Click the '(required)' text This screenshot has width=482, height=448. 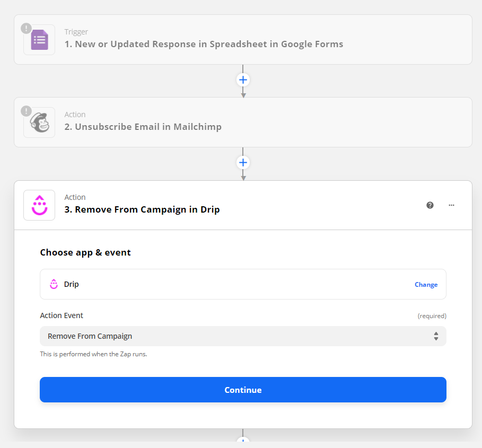click(x=432, y=316)
